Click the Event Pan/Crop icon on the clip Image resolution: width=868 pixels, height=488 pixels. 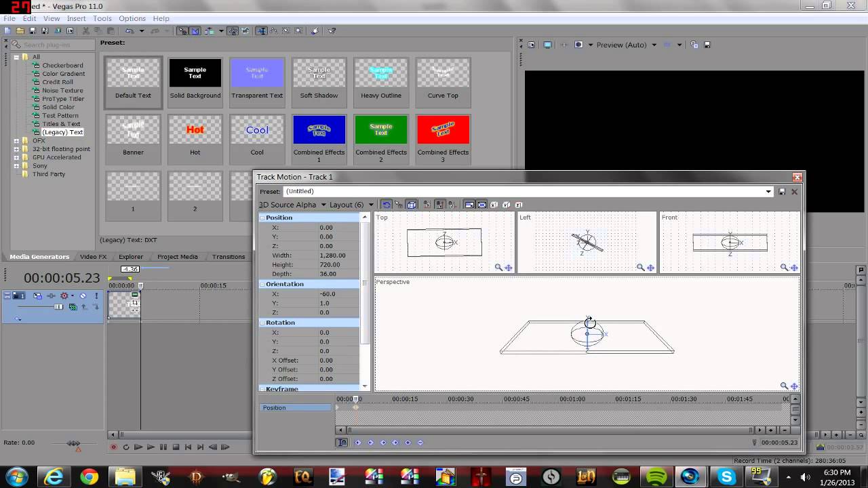pyautogui.click(x=135, y=302)
